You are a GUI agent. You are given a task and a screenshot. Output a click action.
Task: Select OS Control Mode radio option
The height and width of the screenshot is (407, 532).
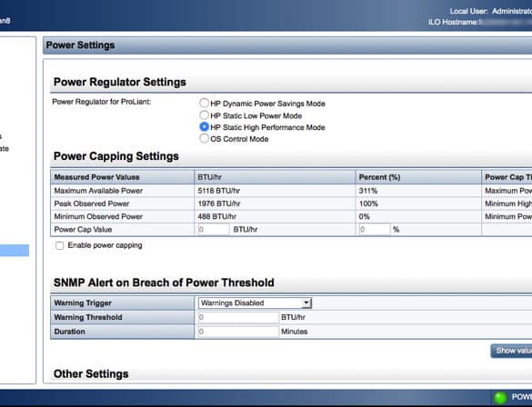pyautogui.click(x=204, y=138)
